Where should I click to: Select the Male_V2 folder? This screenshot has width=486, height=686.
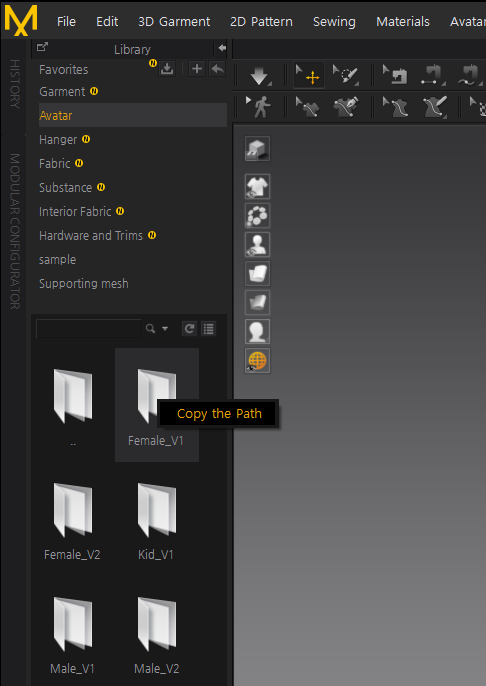coord(157,633)
